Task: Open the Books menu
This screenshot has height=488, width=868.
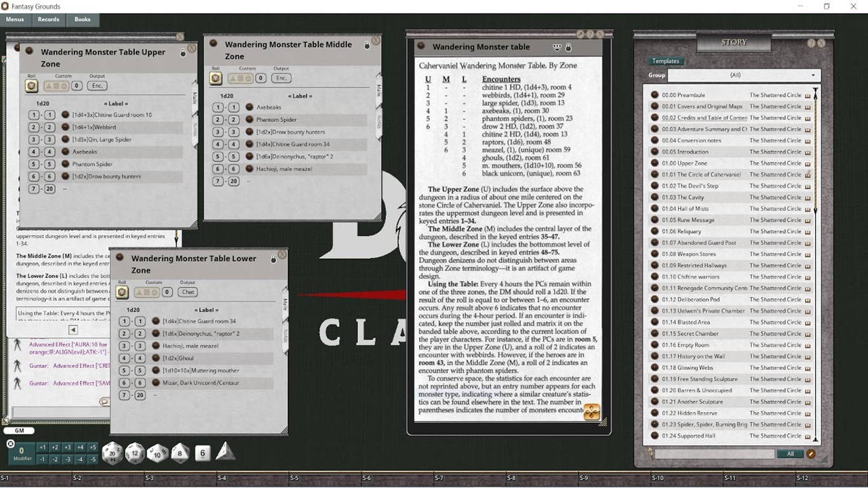Action: [x=81, y=19]
